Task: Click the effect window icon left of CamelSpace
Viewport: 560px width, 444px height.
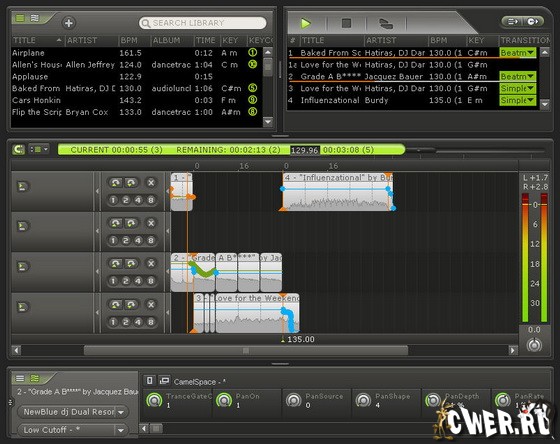Action: [164, 381]
